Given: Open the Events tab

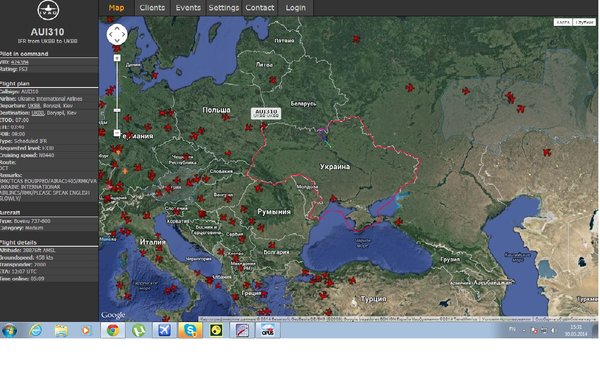Looking at the screenshot, I should [188, 8].
